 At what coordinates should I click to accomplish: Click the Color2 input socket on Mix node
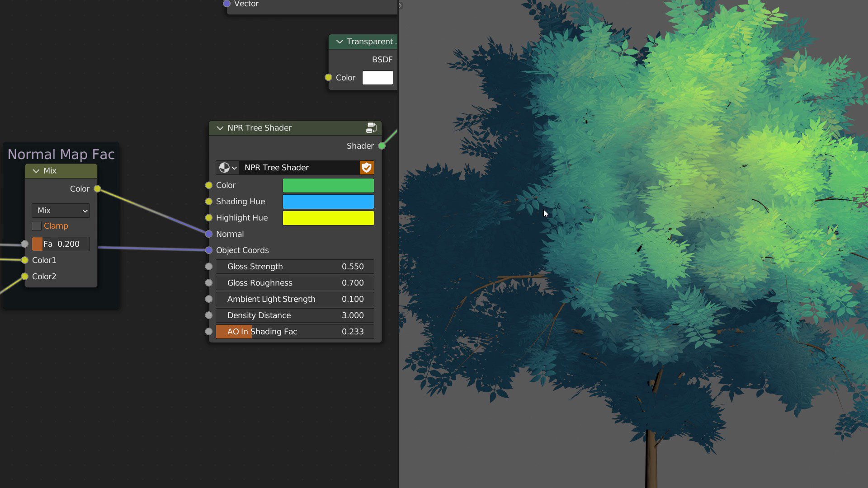tap(25, 277)
